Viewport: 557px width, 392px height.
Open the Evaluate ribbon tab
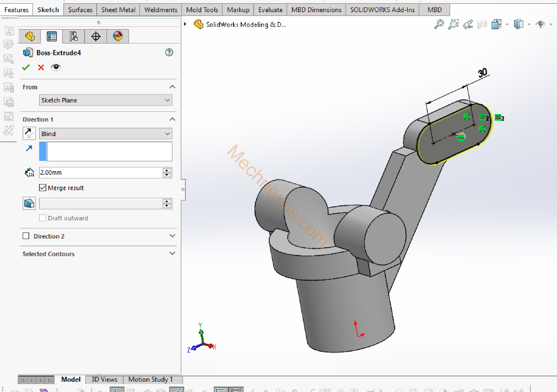point(270,10)
